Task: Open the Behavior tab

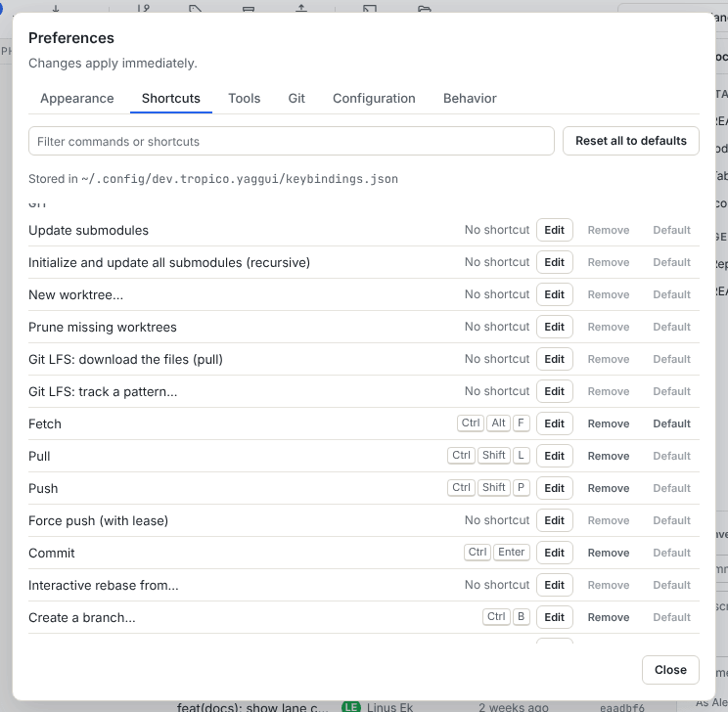Action: point(470,99)
